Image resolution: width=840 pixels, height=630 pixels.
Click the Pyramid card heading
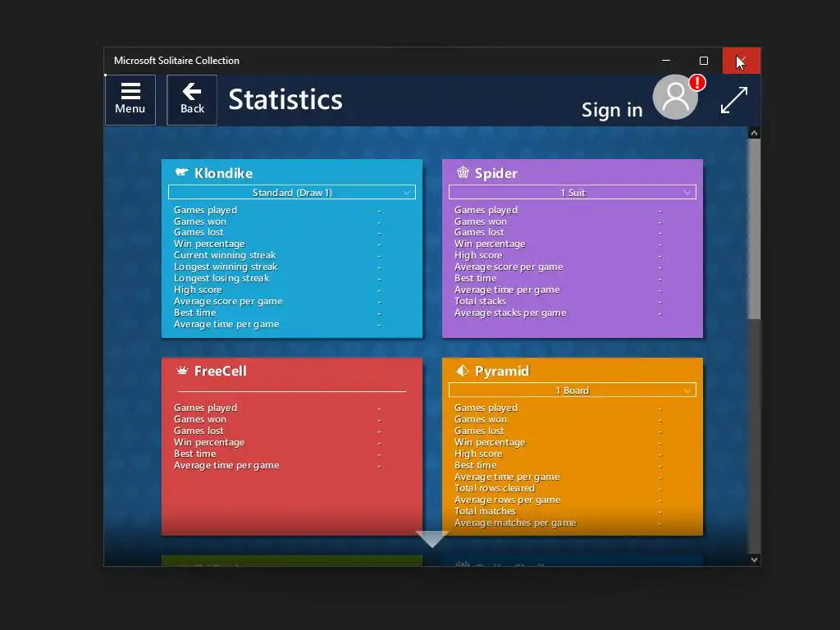tap(502, 371)
